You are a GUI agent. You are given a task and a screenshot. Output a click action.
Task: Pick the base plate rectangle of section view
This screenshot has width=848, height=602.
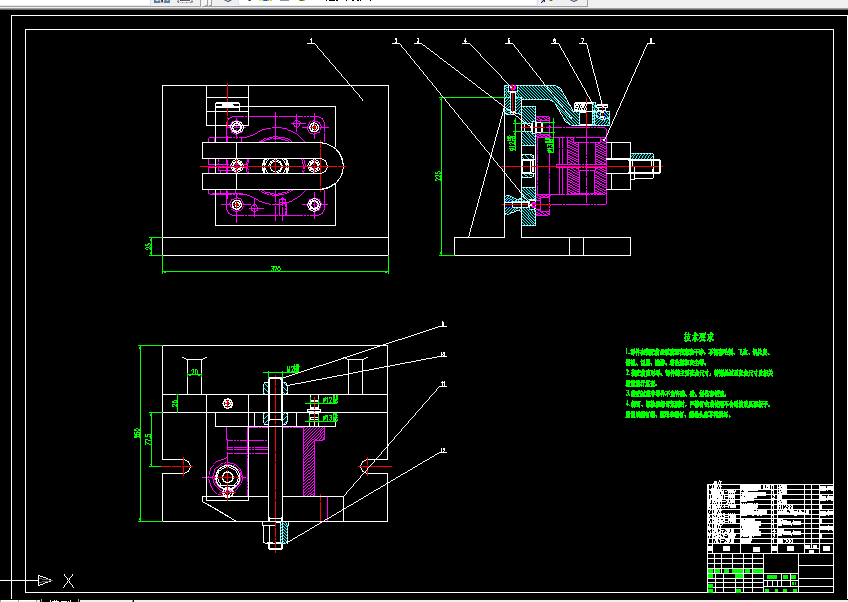(542, 247)
